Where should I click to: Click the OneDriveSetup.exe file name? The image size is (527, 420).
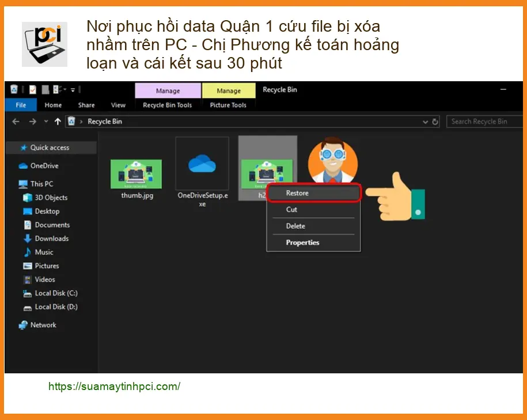click(202, 199)
